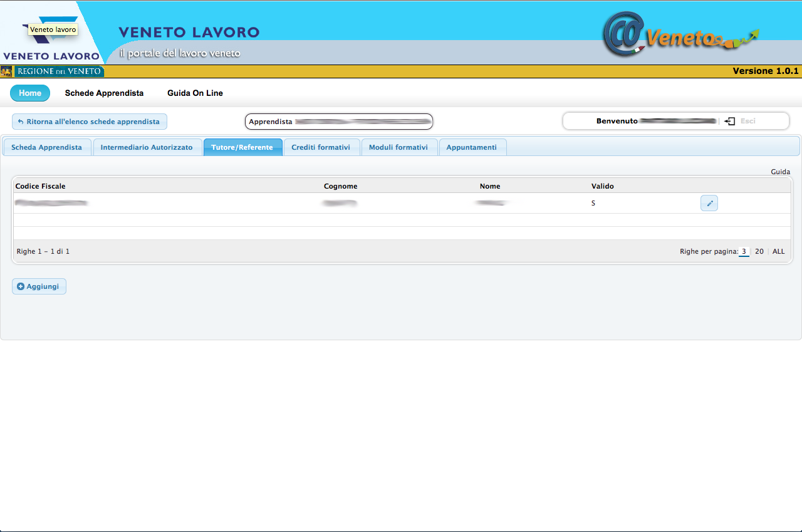Select the Tutore/Referente tab
This screenshot has height=532, width=802.
pyautogui.click(x=242, y=147)
